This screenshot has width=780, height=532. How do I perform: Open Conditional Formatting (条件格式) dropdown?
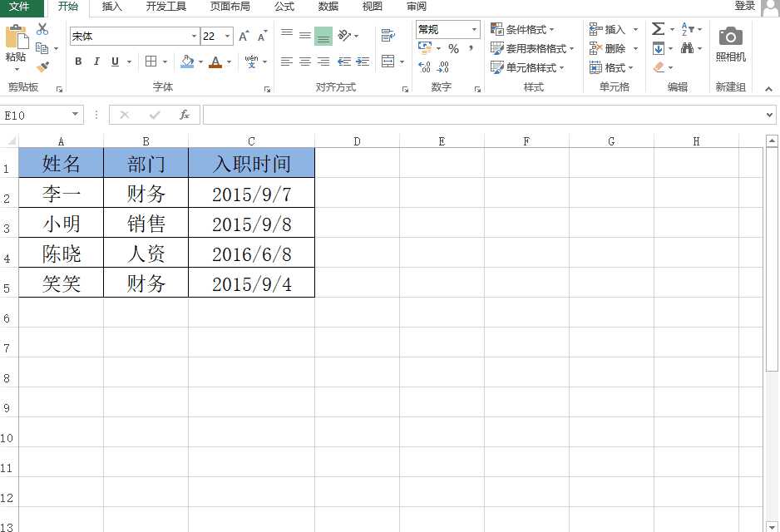(x=522, y=29)
